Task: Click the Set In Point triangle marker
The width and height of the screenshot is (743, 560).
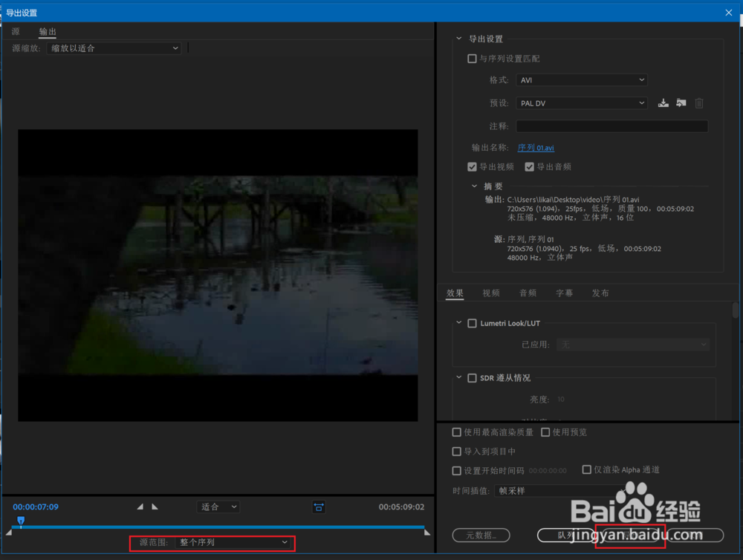Action: 140,507
